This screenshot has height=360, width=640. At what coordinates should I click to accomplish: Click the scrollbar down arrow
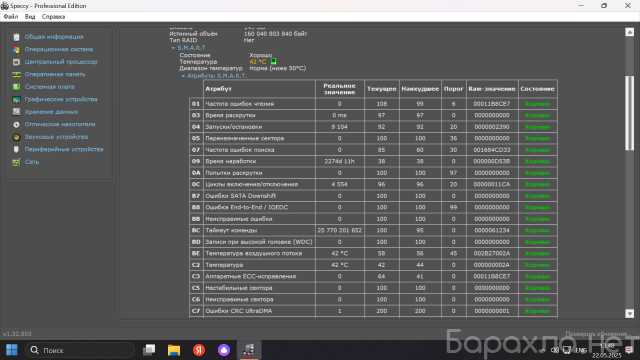629,313
